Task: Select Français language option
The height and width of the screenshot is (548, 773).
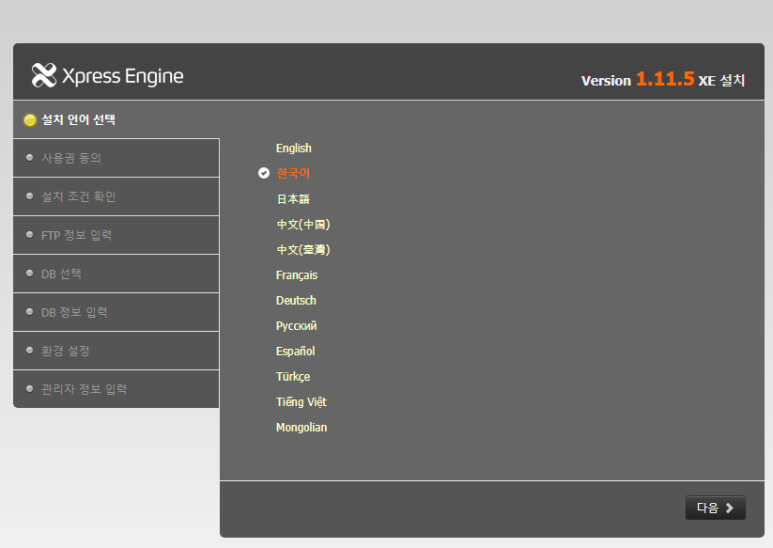Action: [x=297, y=275]
